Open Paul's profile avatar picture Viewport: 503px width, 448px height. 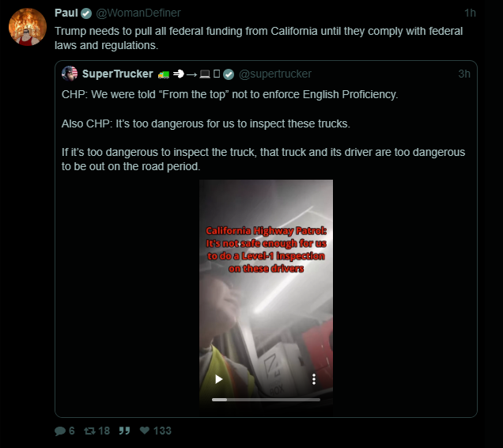27,27
